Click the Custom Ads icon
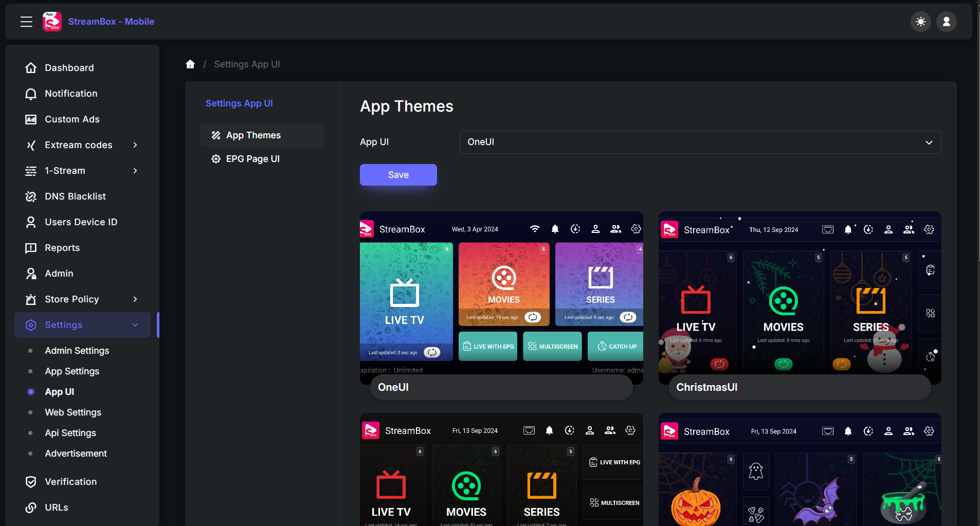The height and width of the screenshot is (526, 980). click(x=31, y=119)
